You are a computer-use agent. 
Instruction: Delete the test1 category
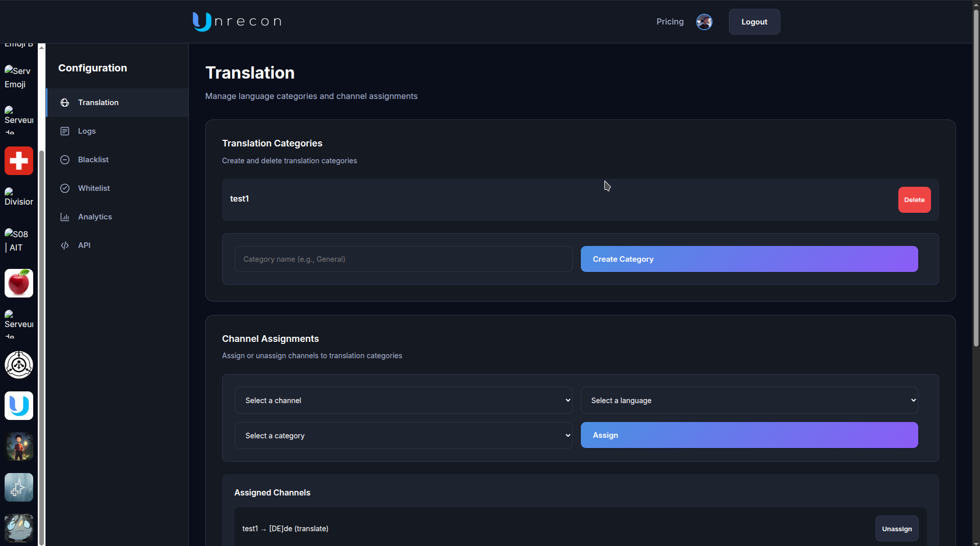(914, 200)
